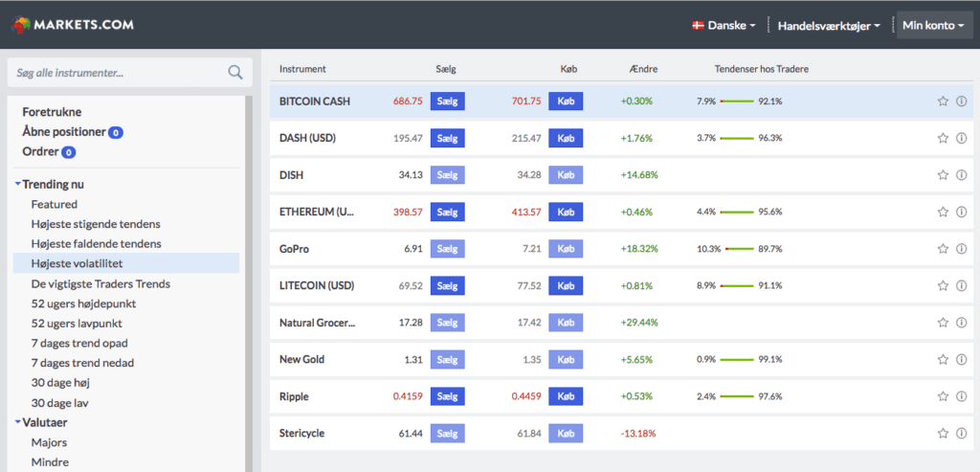The height and width of the screenshot is (472, 980).
Task: Select Featured category
Action: [55, 205]
